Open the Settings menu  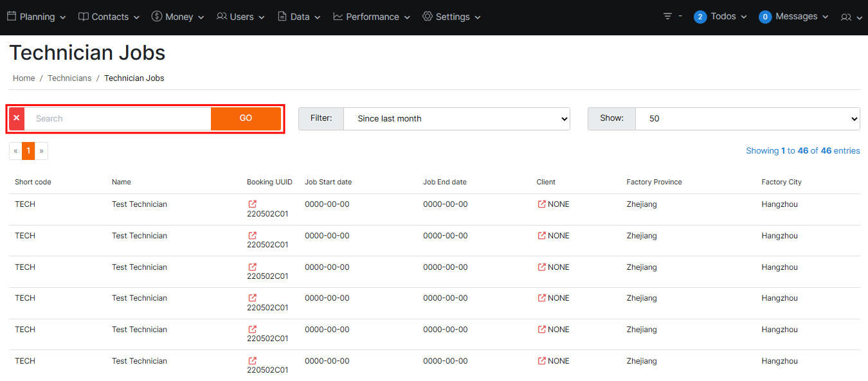click(x=451, y=17)
